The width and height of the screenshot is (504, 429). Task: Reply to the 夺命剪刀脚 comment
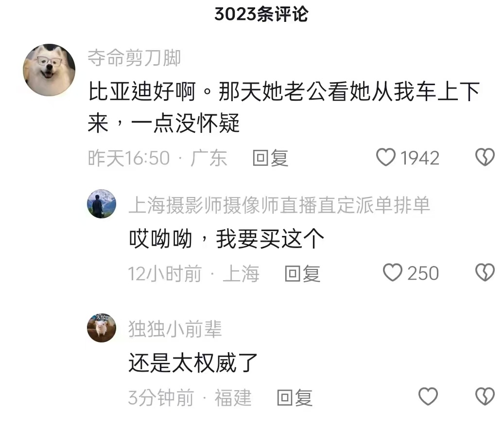pyautogui.click(x=270, y=158)
